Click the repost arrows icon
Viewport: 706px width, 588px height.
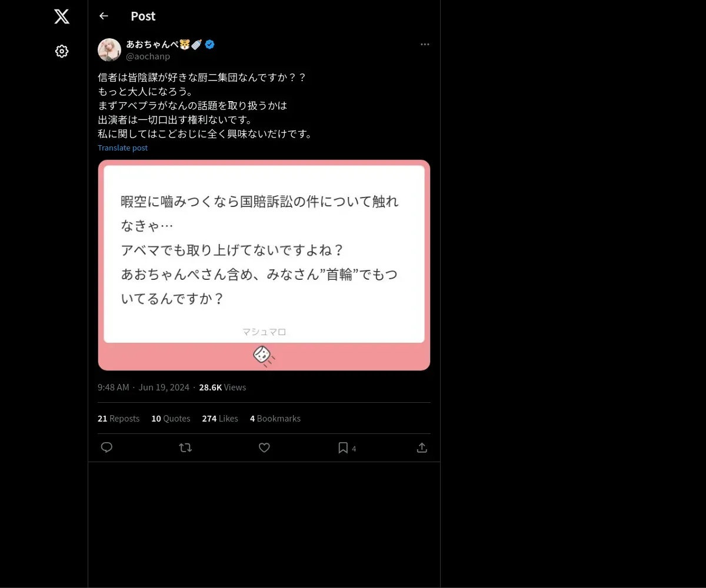point(185,447)
